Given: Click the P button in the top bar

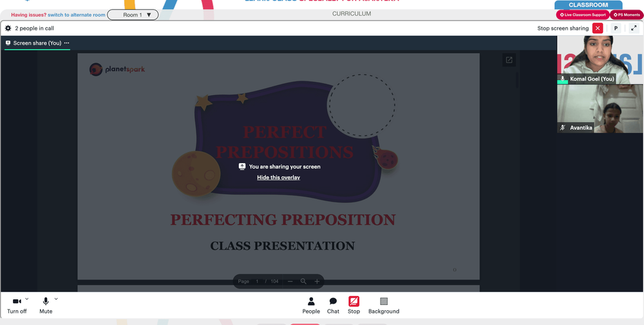Looking at the screenshot, I should [x=616, y=28].
